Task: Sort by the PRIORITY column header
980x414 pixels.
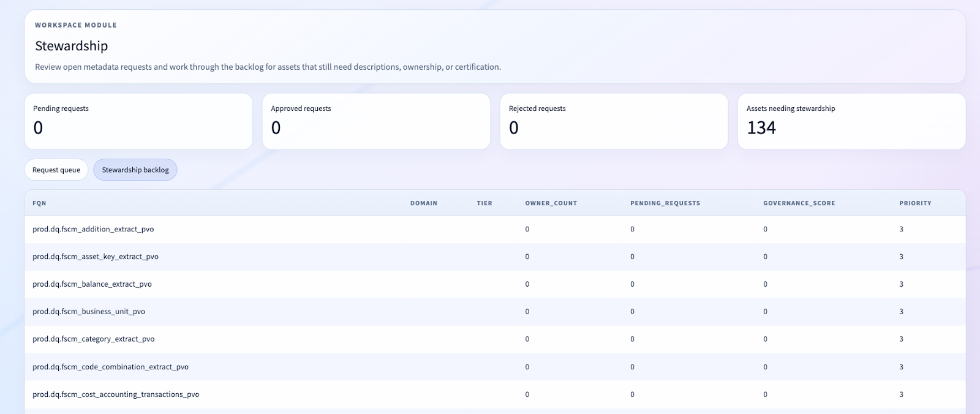Action: [914, 203]
